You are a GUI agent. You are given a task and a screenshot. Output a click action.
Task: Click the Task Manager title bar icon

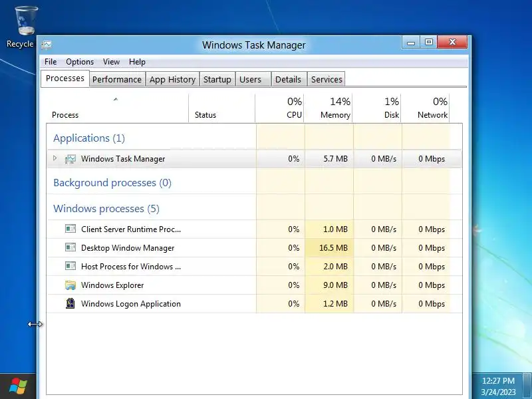pyautogui.click(x=47, y=45)
